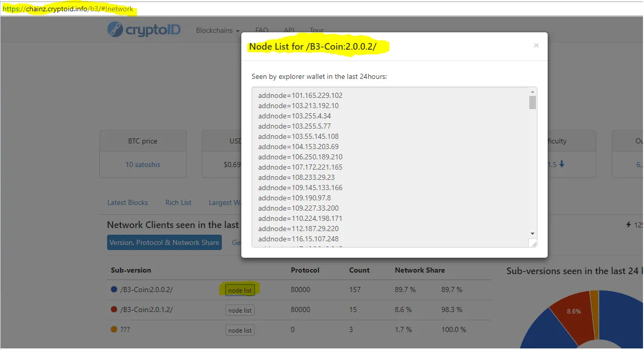Click the blue dot beside /B3-Coin:2.0.0.2/

pyautogui.click(x=114, y=290)
